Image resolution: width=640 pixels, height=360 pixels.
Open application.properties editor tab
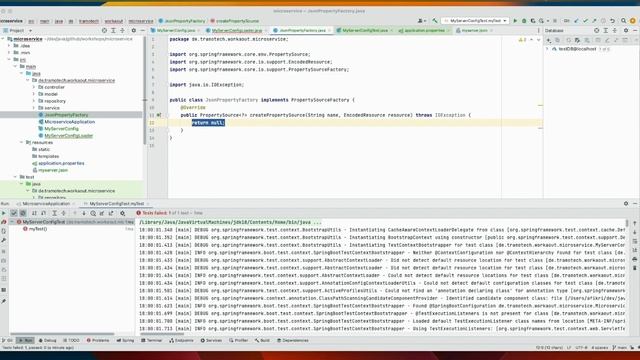pyautogui.click(x=424, y=31)
